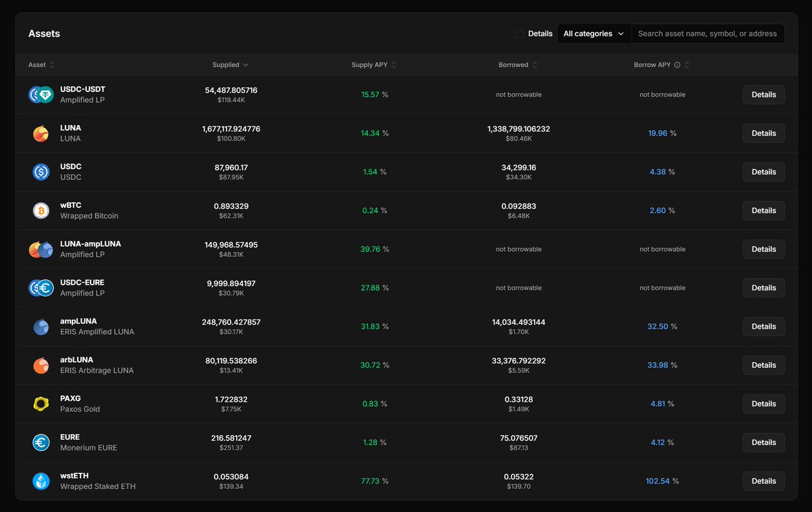This screenshot has width=812, height=512.
Task: Click borrowed amount 14,034.493144
Action: coord(518,322)
